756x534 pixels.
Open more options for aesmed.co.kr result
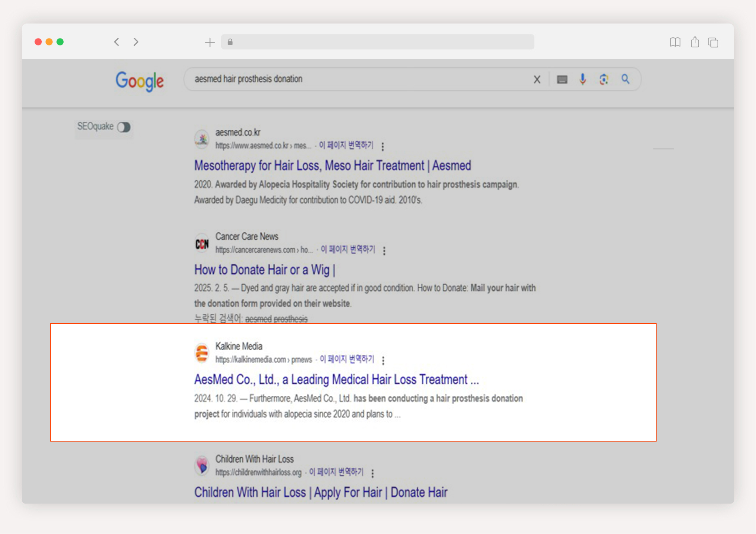pyautogui.click(x=383, y=146)
